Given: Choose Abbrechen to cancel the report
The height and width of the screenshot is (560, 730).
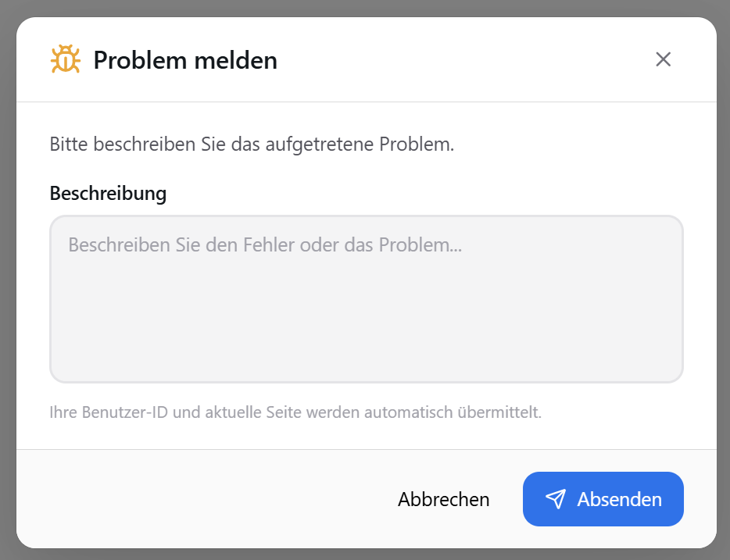Looking at the screenshot, I should [443, 498].
